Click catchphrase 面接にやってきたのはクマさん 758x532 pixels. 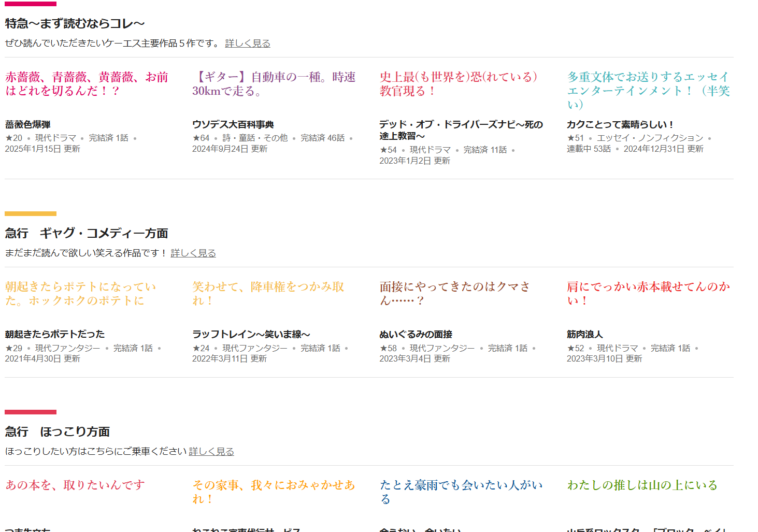pos(454,294)
